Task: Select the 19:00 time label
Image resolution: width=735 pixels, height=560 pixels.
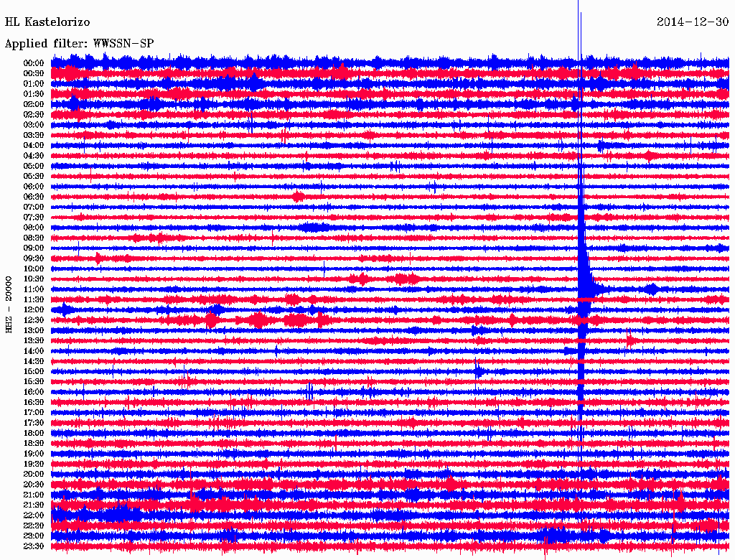Action: click(34, 454)
